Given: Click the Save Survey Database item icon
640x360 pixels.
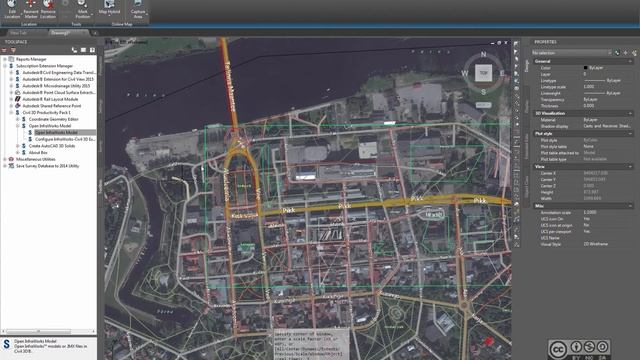Looking at the screenshot, I should click(x=11, y=166).
